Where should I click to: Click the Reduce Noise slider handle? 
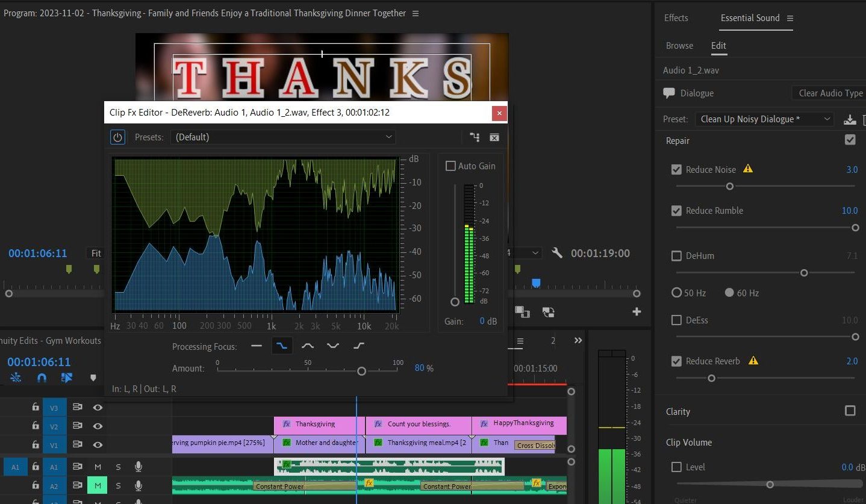[730, 187]
